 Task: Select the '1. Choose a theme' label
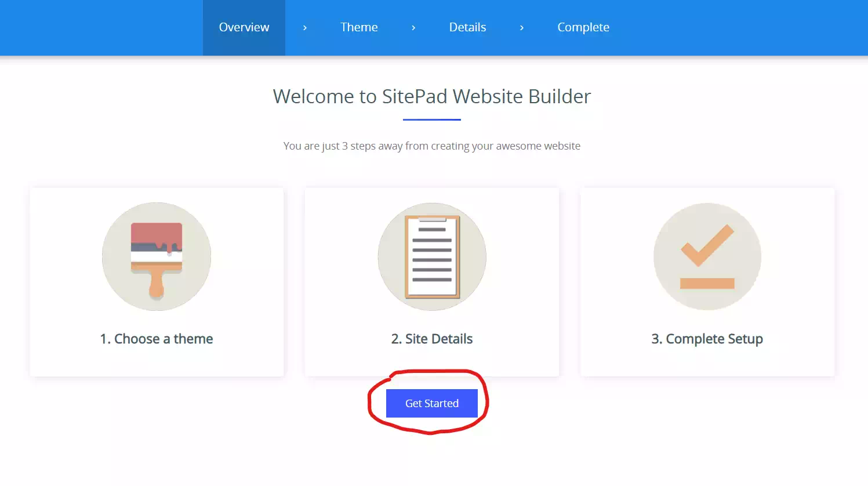157,339
